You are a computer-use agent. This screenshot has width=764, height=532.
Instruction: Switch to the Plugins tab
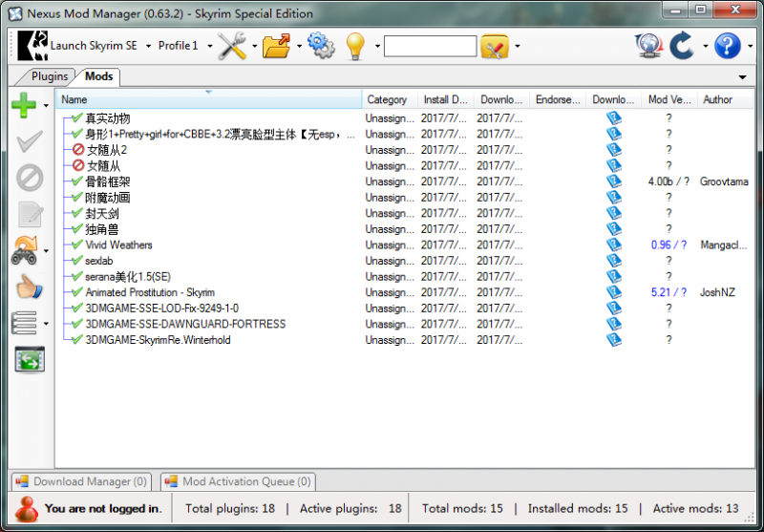click(49, 76)
